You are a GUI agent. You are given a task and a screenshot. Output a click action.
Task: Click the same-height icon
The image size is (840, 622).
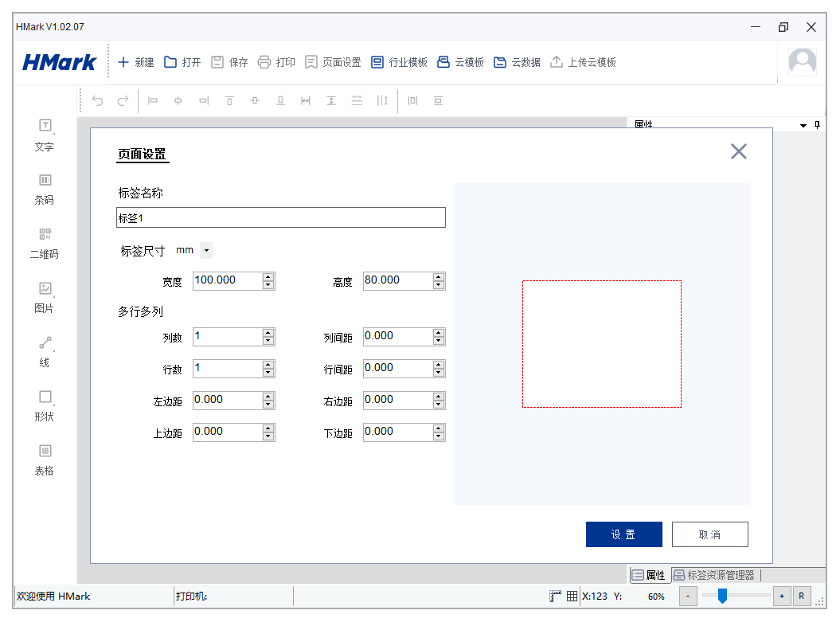(x=331, y=100)
